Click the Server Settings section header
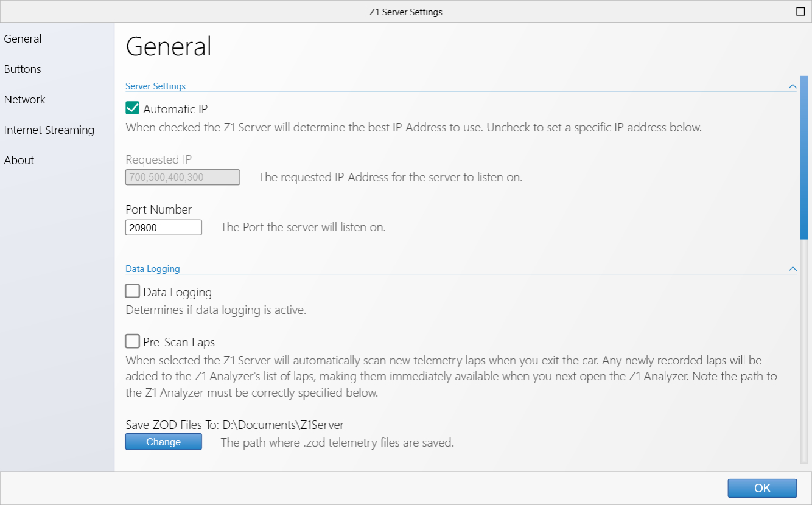The height and width of the screenshot is (505, 812). (x=156, y=86)
